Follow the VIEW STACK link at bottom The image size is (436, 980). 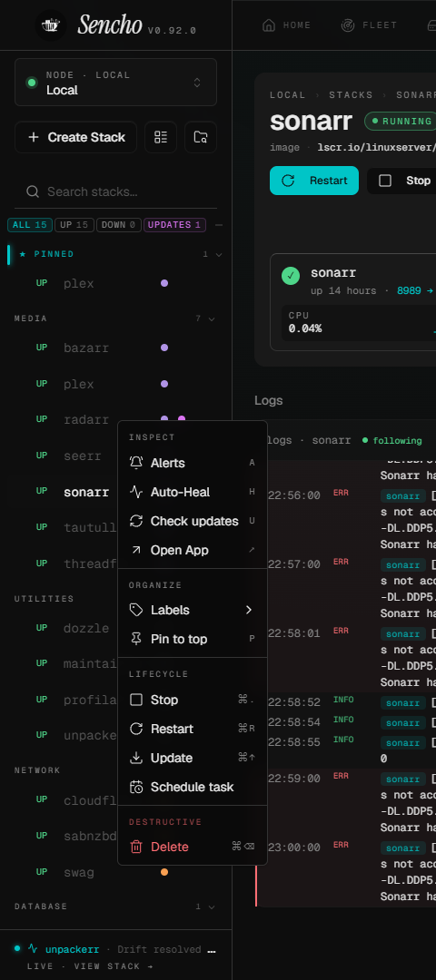(x=91, y=966)
